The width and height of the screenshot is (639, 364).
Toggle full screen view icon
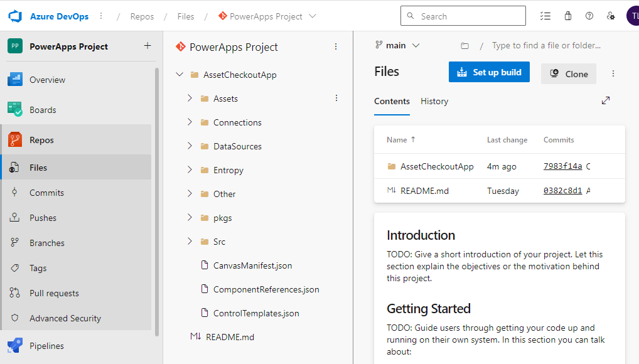coord(606,100)
